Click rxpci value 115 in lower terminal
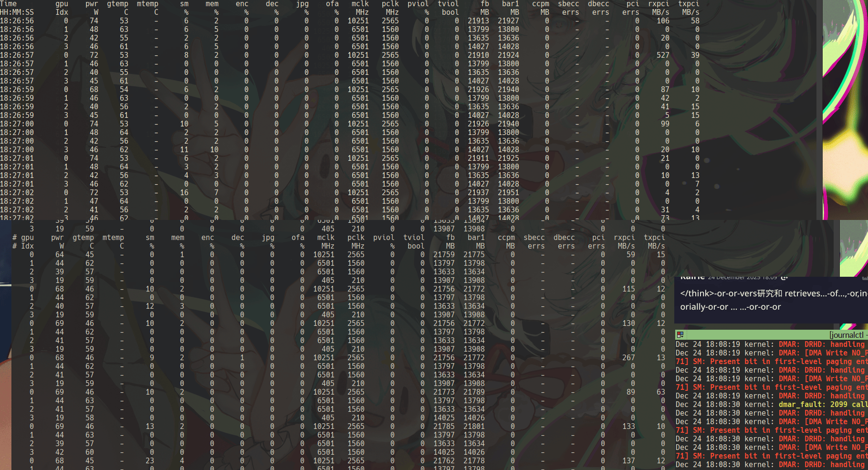This screenshot has height=470, width=868. [628, 289]
